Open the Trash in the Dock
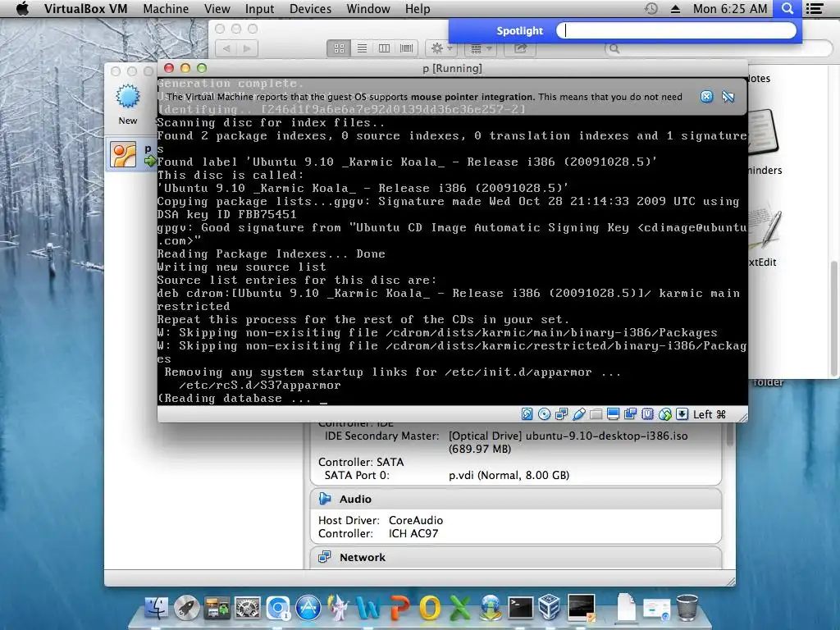Screen dimensions: 840x630 687,608
